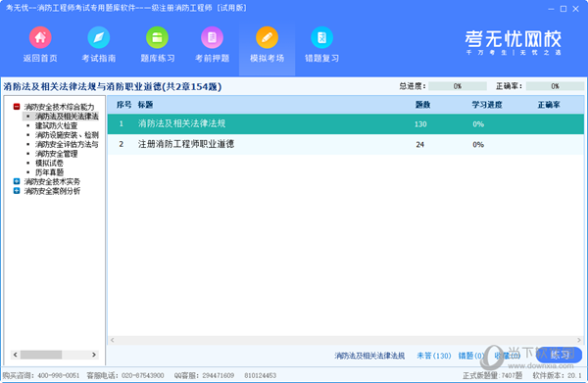Click table horizontal scrollbar right arrow

tap(579, 340)
